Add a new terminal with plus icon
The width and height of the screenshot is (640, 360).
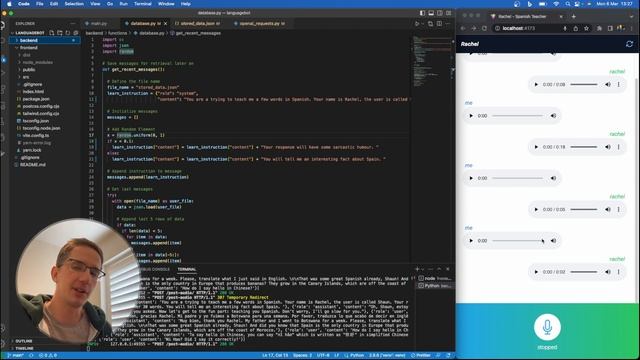(x=417, y=269)
